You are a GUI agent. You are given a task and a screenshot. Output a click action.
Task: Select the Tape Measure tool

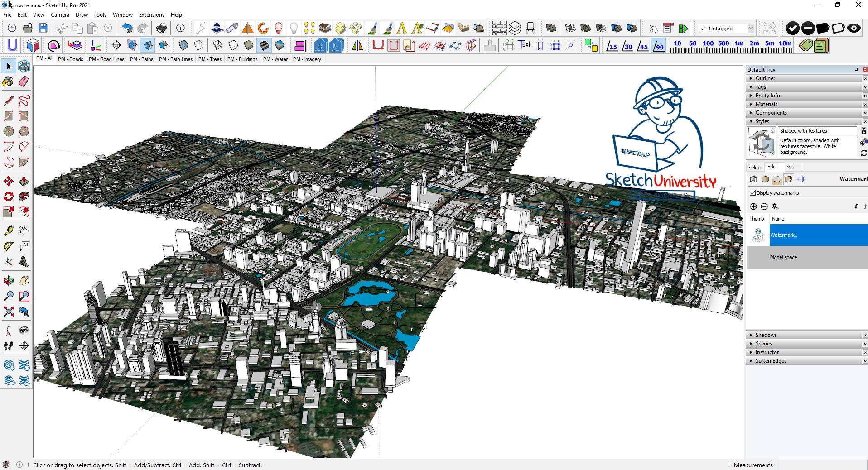9,230
